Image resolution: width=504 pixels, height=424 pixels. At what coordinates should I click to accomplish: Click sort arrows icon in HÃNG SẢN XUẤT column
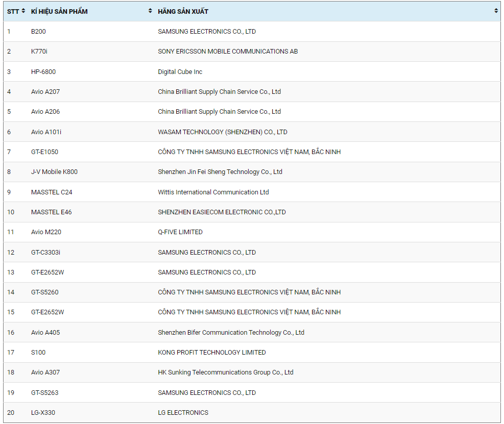496,11
